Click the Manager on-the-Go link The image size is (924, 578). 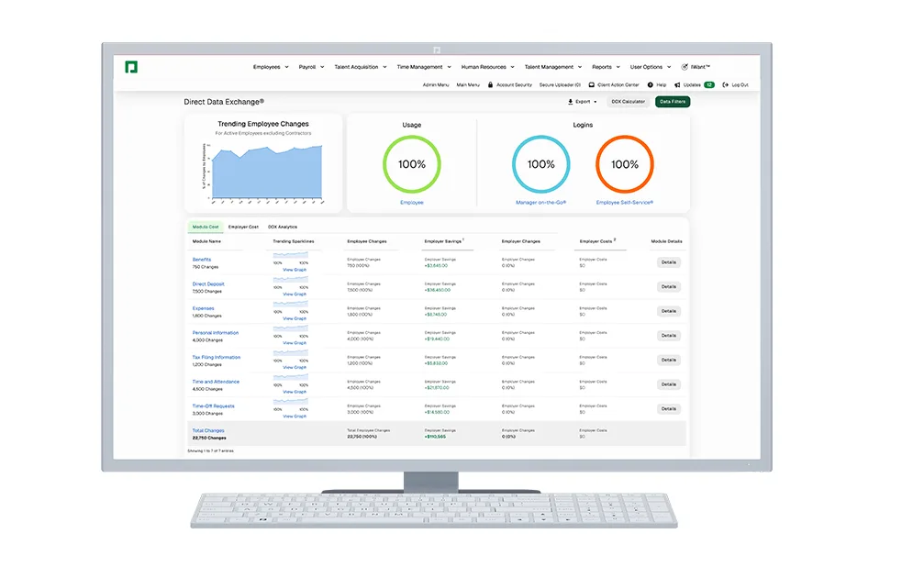541,203
